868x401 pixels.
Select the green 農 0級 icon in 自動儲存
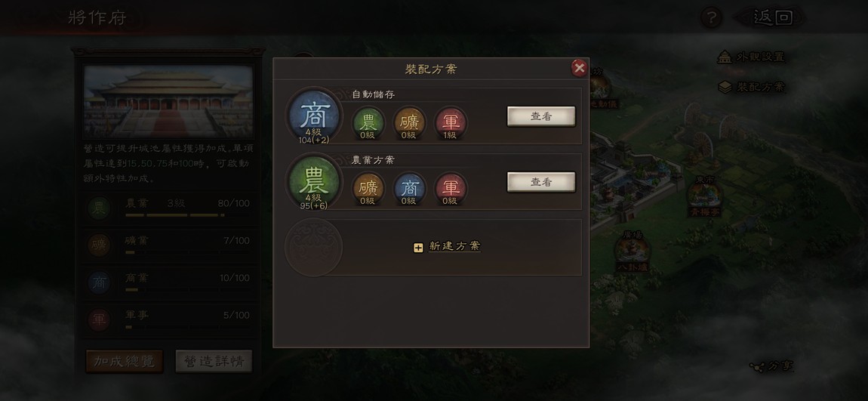tap(368, 122)
